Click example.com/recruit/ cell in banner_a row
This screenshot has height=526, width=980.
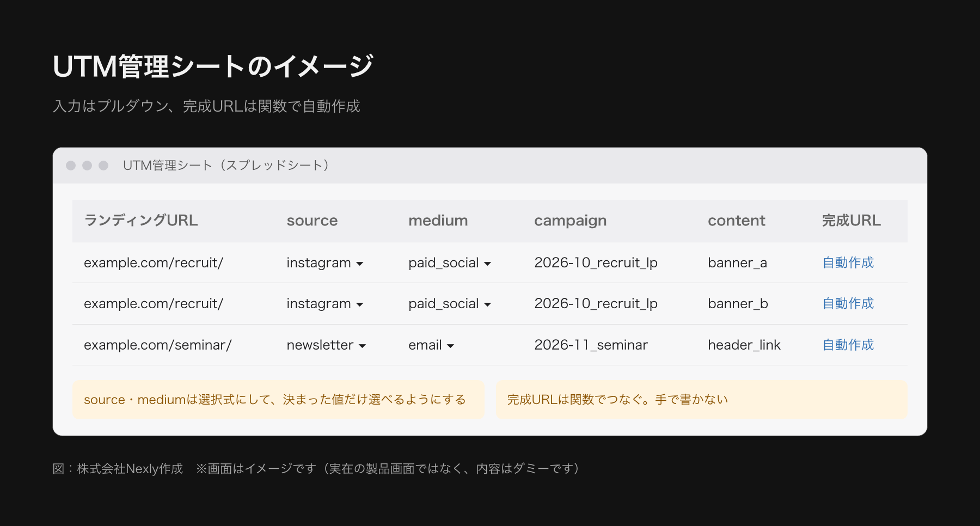coord(154,263)
